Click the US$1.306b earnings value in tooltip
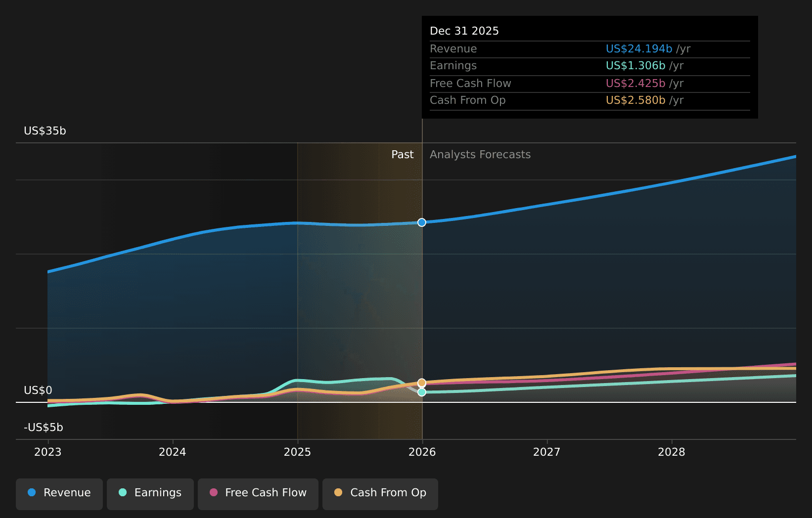Image resolution: width=812 pixels, height=518 pixels. [x=635, y=66]
